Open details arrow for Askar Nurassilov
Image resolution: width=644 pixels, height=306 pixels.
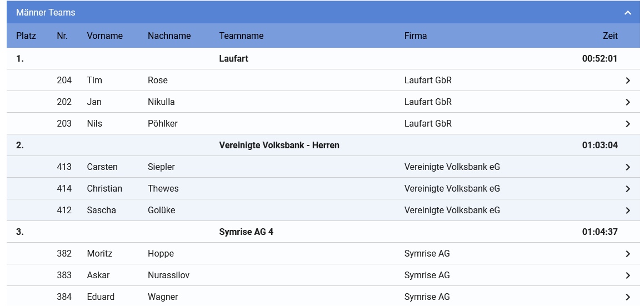point(627,275)
